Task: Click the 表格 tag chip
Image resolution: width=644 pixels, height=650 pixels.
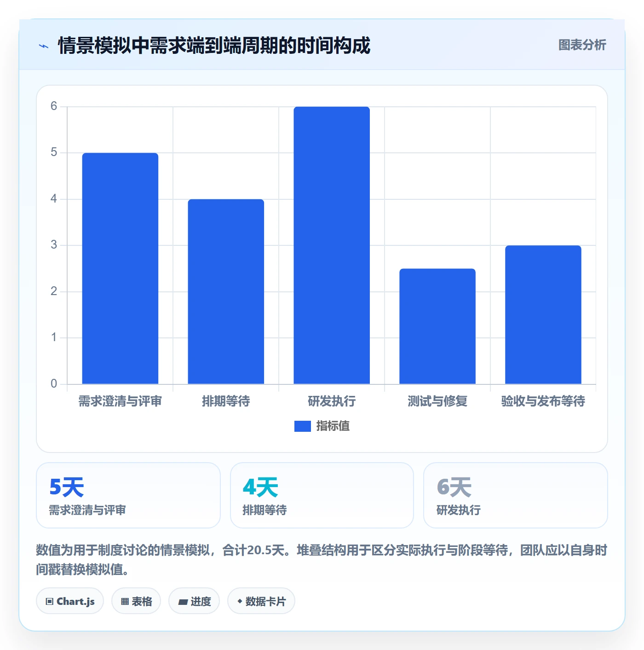Action: coord(136,601)
